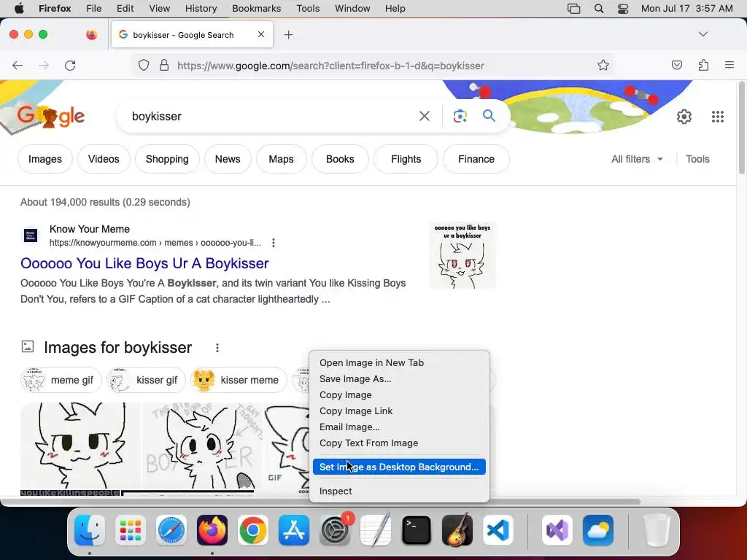Click the Know Your Meme result thumbnail

point(462,255)
